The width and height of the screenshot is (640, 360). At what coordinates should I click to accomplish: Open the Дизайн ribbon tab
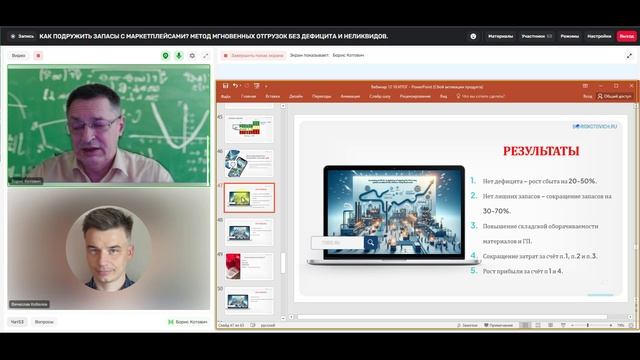tap(296, 96)
